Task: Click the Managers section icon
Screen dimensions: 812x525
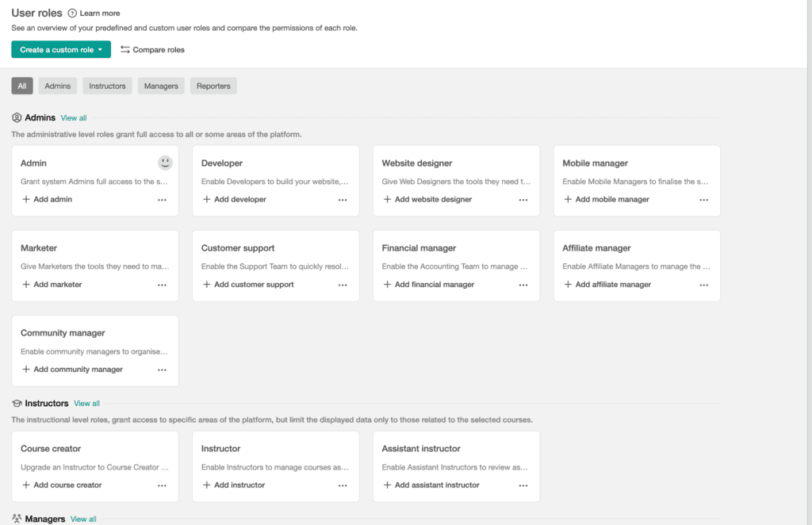Action: 16,519
